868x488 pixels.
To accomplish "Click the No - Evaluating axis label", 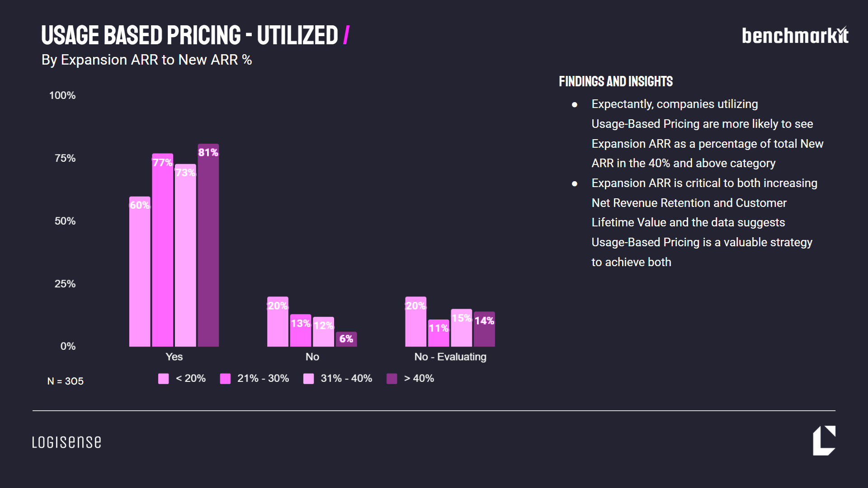I will point(450,357).
